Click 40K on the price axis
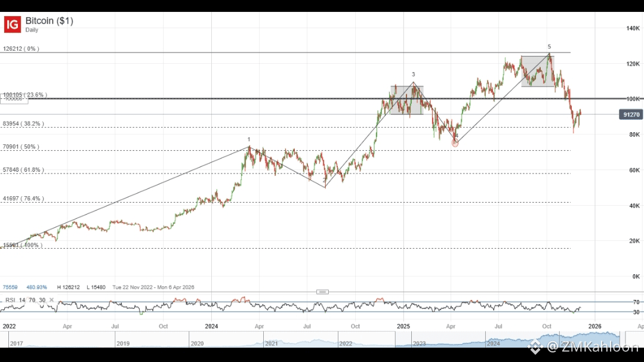Screen dimensions: 644x362 (x=634, y=206)
